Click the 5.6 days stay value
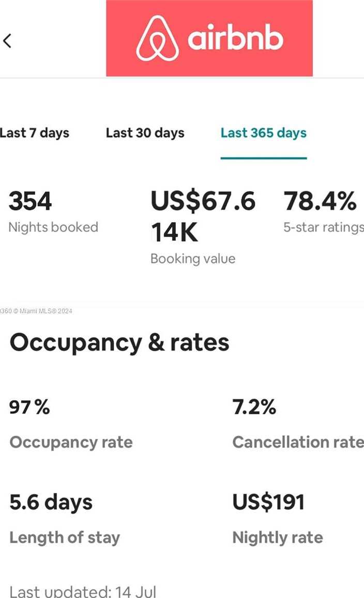The height and width of the screenshot is (598, 364). click(x=51, y=502)
